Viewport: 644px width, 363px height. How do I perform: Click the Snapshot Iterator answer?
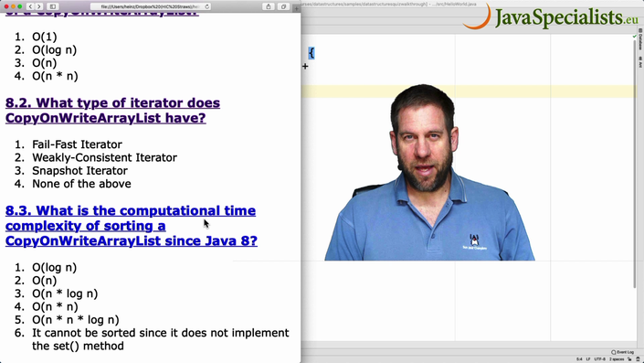(x=79, y=171)
